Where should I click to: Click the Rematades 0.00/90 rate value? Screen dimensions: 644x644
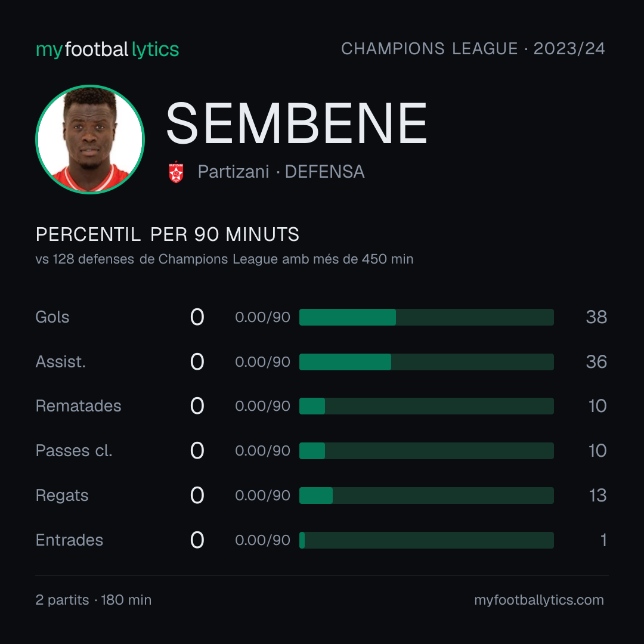262,406
